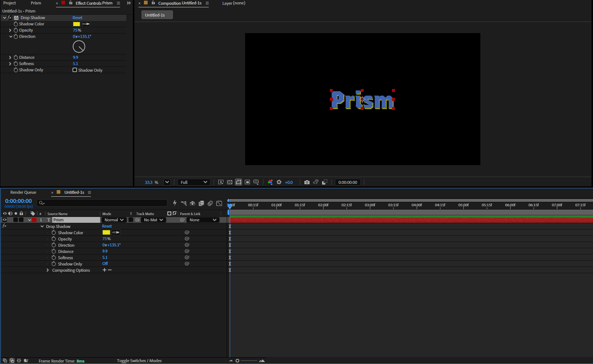
Task: Toggle Distance stopwatch in timeline
Action: tap(54, 251)
